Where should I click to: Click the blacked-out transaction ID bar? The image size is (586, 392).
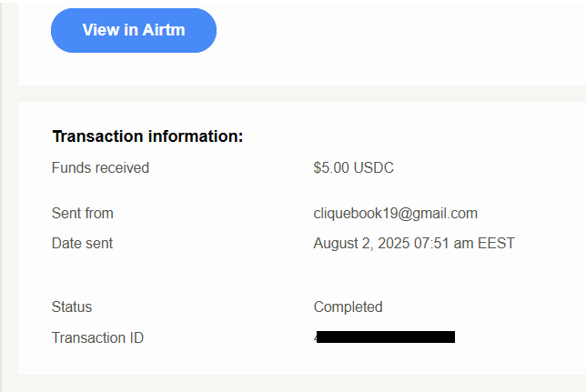tap(385, 337)
